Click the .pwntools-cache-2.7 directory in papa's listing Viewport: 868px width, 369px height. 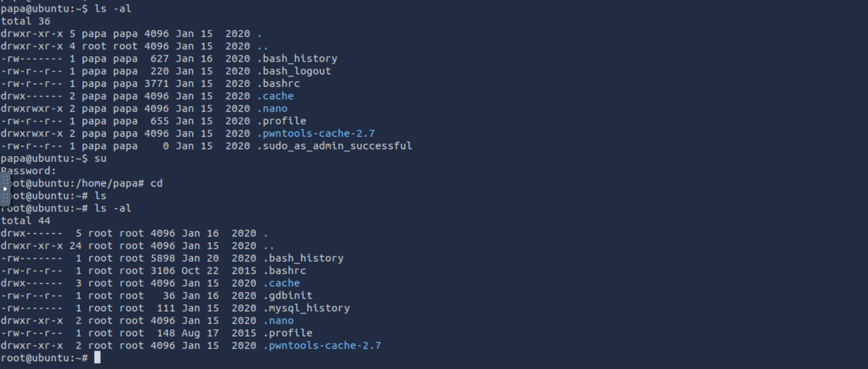[x=316, y=133]
